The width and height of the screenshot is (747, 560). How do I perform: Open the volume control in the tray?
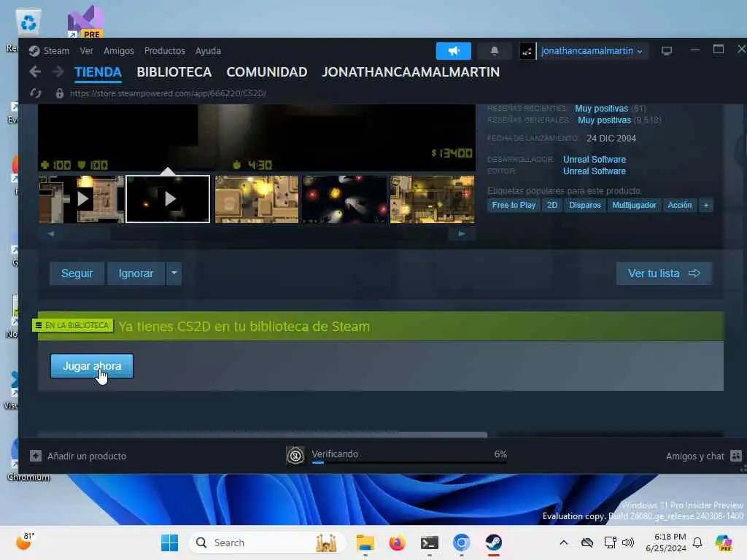pyautogui.click(x=628, y=542)
